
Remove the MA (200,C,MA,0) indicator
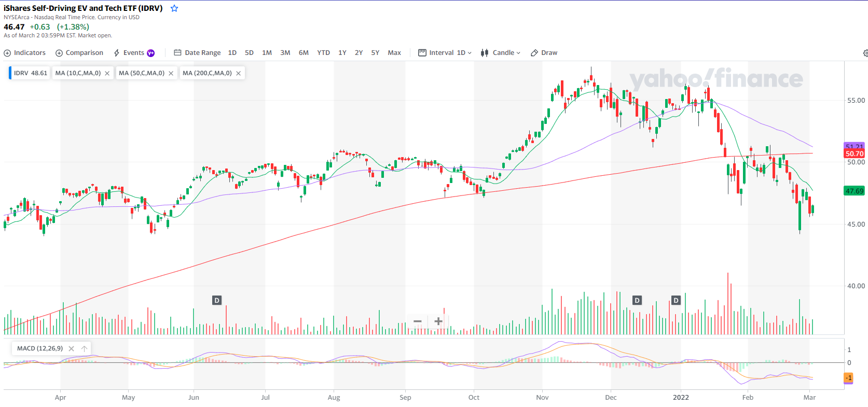238,73
